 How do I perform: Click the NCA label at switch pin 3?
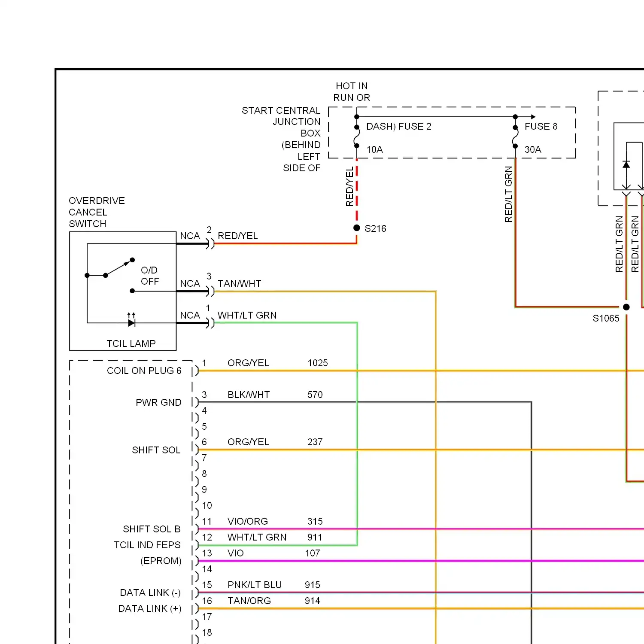pos(190,283)
